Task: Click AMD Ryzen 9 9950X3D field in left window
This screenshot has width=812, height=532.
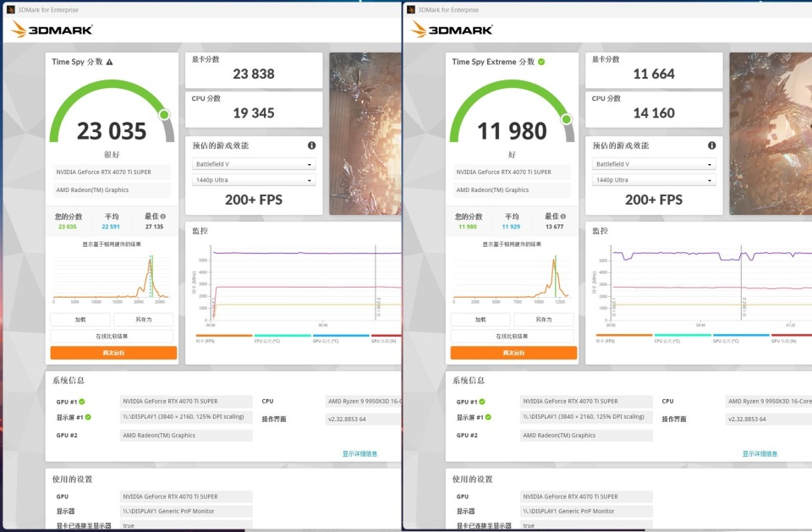Action: coord(363,402)
